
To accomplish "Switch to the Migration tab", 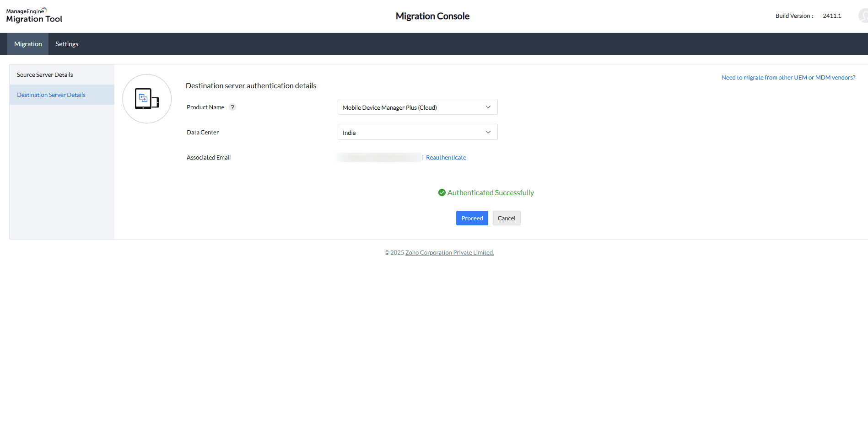I will click(x=28, y=44).
